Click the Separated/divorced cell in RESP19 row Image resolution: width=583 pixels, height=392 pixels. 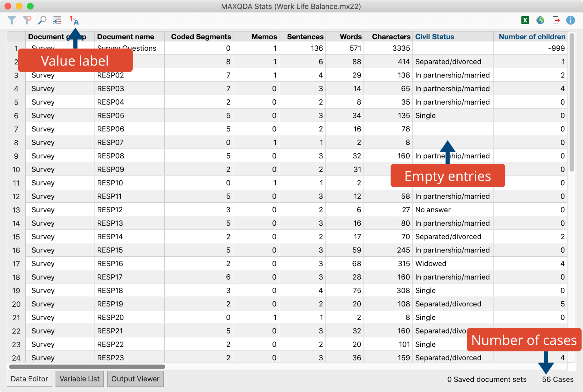click(453, 304)
